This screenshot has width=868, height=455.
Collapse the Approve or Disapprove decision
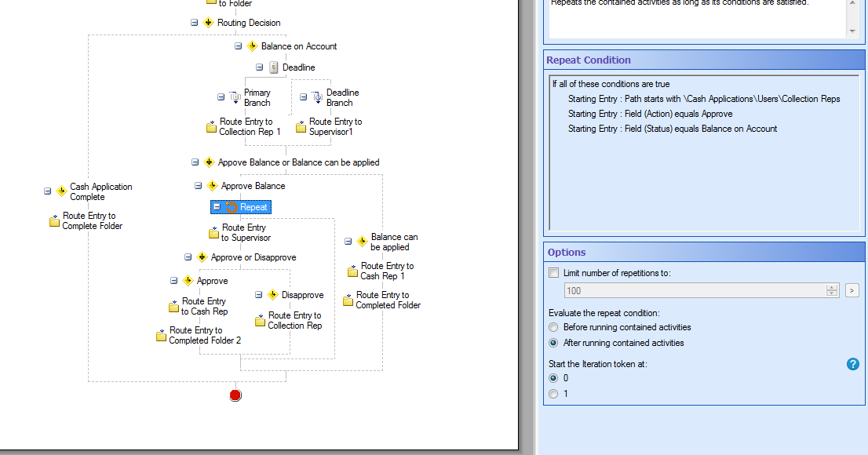(x=188, y=257)
